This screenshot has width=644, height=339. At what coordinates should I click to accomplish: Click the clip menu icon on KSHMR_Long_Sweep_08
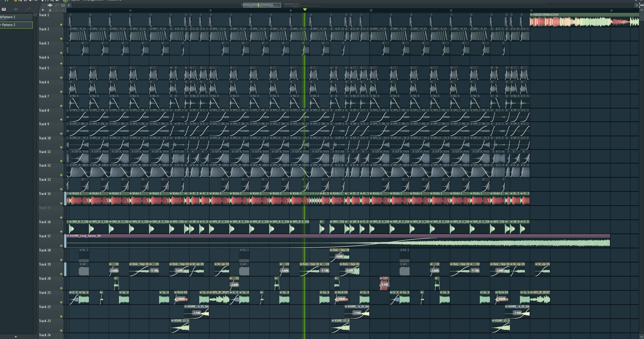(x=68, y=236)
